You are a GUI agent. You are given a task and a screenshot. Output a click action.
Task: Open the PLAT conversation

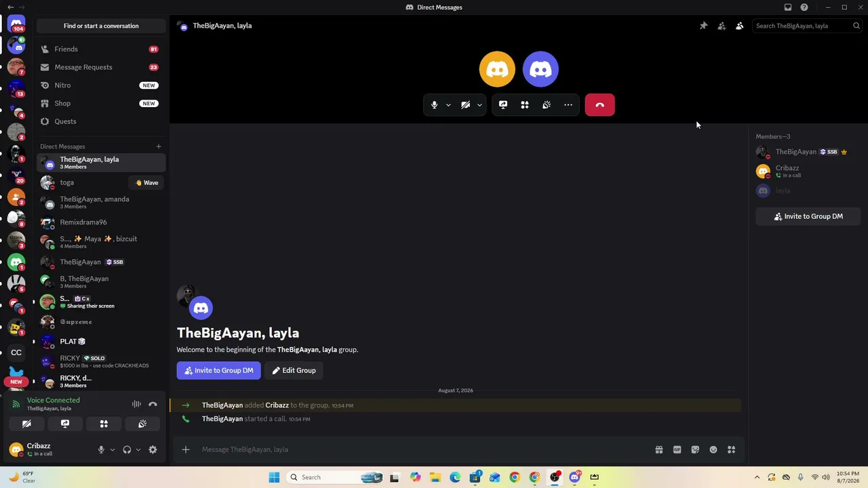101,342
